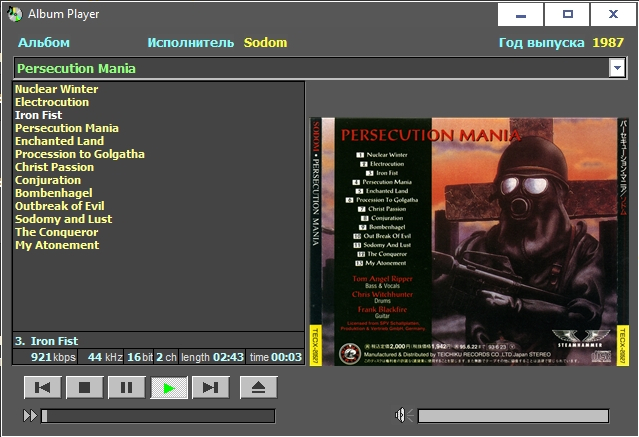Select the last track My Atonement
The image size is (639, 437).
pos(57,245)
